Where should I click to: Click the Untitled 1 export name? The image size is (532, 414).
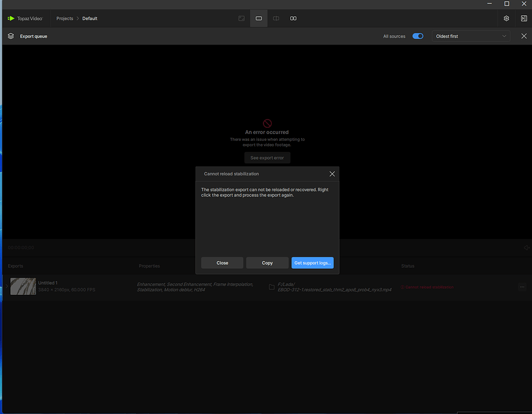(48, 283)
